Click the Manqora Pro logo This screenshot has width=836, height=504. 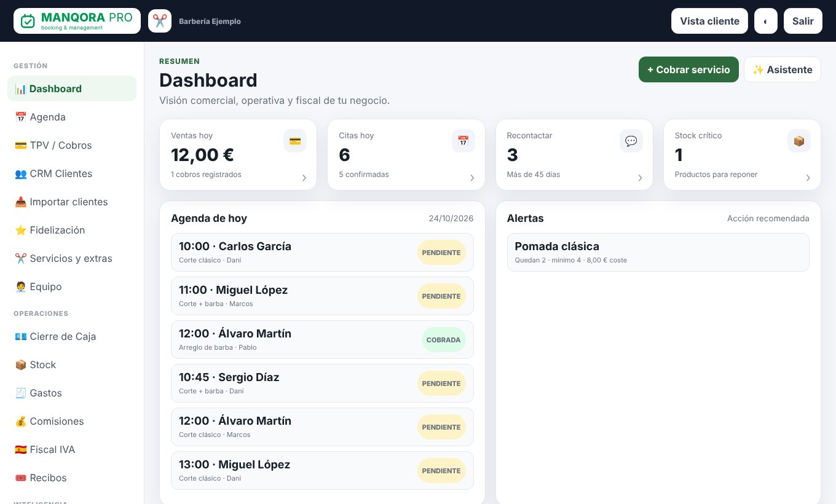77,21
